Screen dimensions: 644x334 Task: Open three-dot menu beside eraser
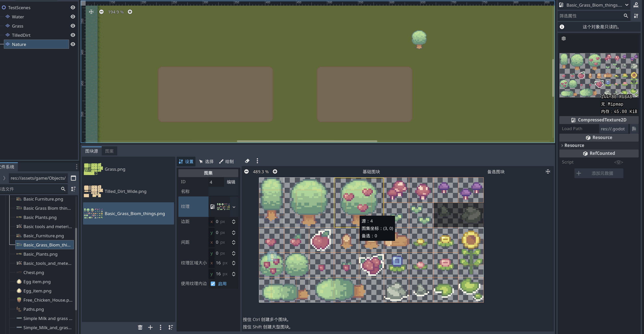pos(257,161)
